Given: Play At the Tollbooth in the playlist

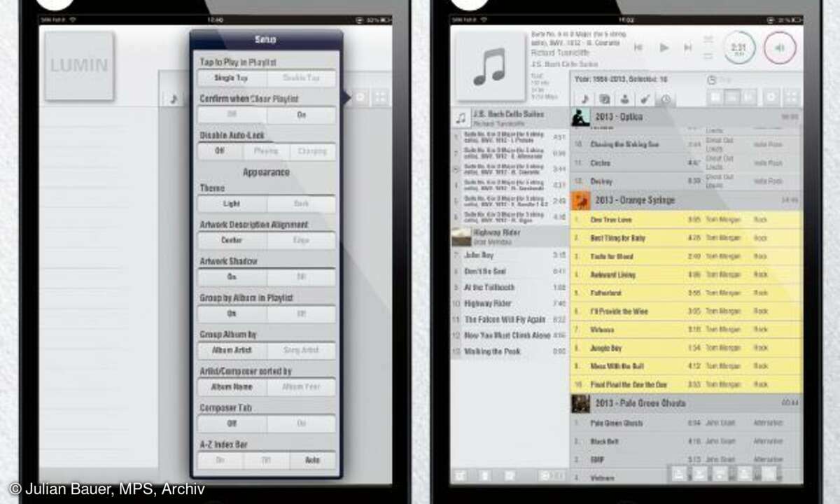Looking at the screenshot, I should (510, 287).
